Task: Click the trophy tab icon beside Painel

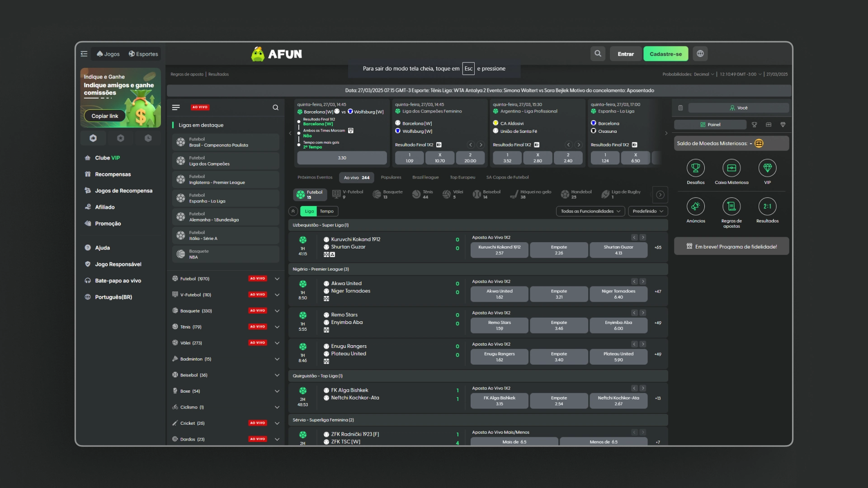Action: 754,125
